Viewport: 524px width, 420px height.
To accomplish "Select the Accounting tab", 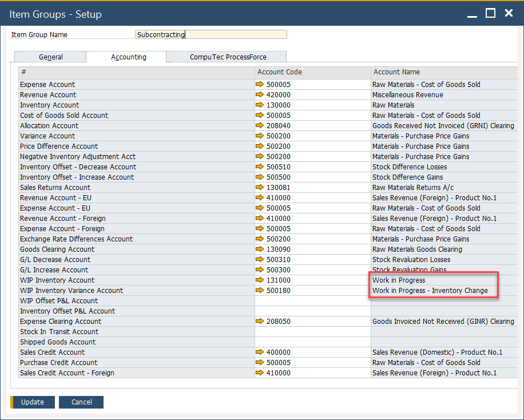I will click(128, 57).
